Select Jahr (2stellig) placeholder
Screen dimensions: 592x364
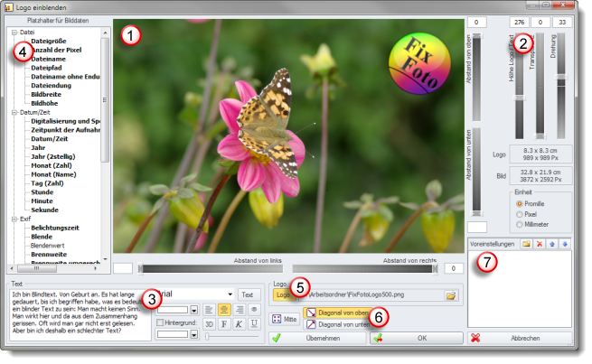pyautogui.click(x=53, y=156)
